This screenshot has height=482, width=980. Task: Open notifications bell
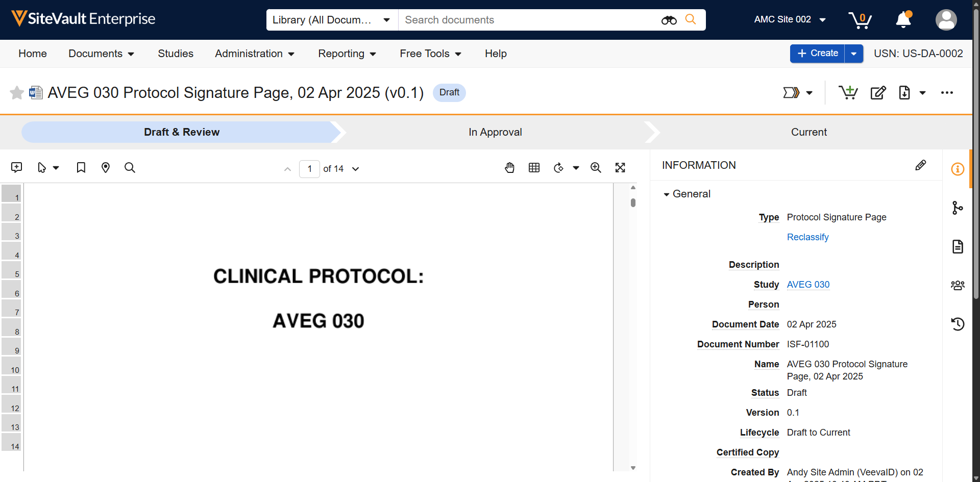[x=903, y=19]
